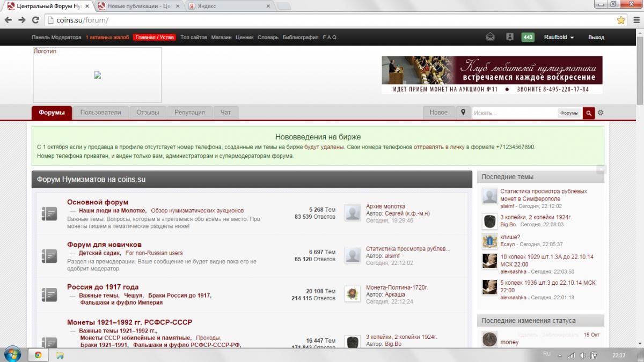The width and height of the screenshot is (644, 362).
Task: Bookmark page with the star icon
Action: [621, 20]
